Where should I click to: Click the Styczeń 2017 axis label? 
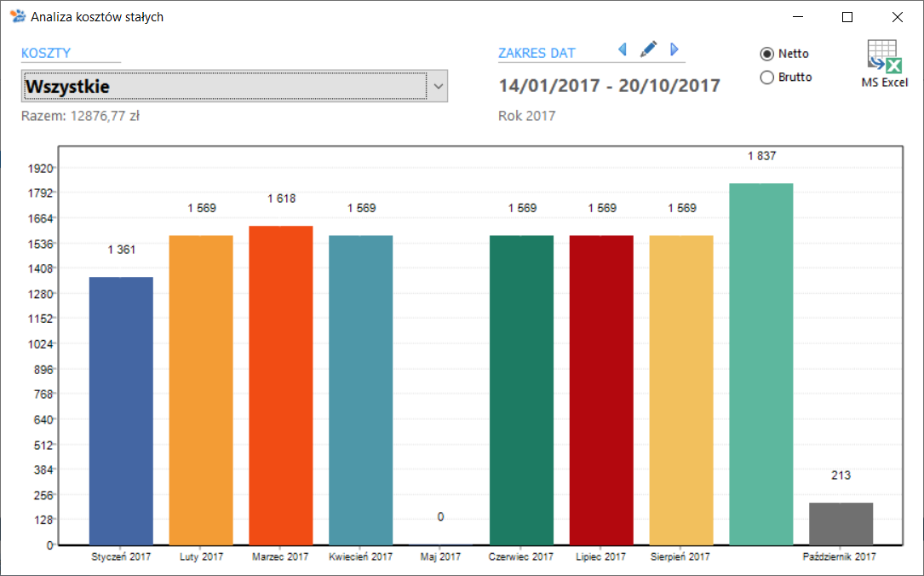(x=122, y=556)
